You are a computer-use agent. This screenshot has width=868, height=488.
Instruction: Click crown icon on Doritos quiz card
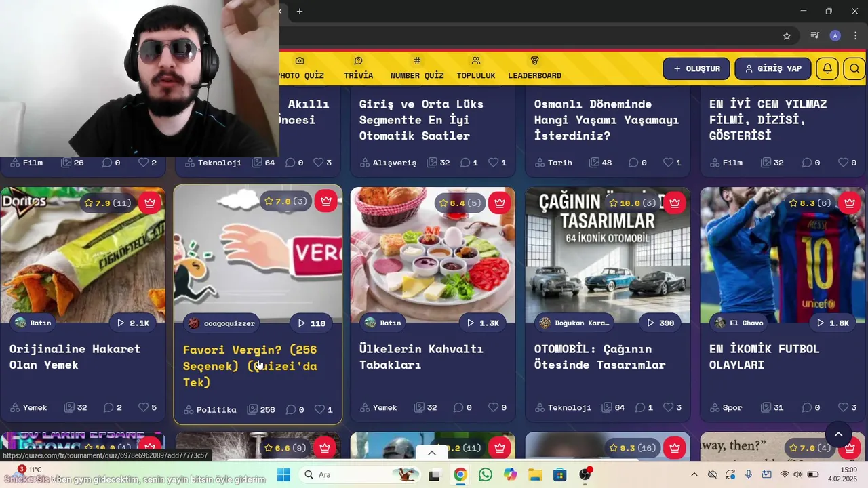(x=150, y=202)
